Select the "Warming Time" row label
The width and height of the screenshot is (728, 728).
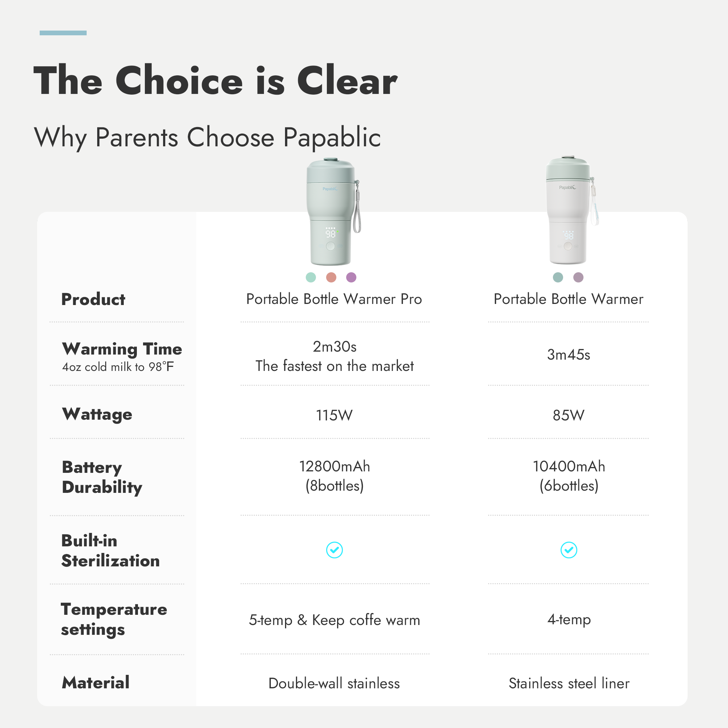(x=122, y=349)
